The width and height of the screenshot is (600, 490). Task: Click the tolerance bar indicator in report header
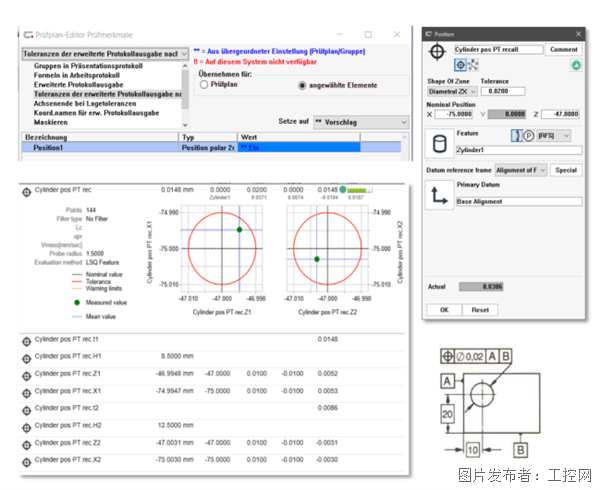pos(357,188)
